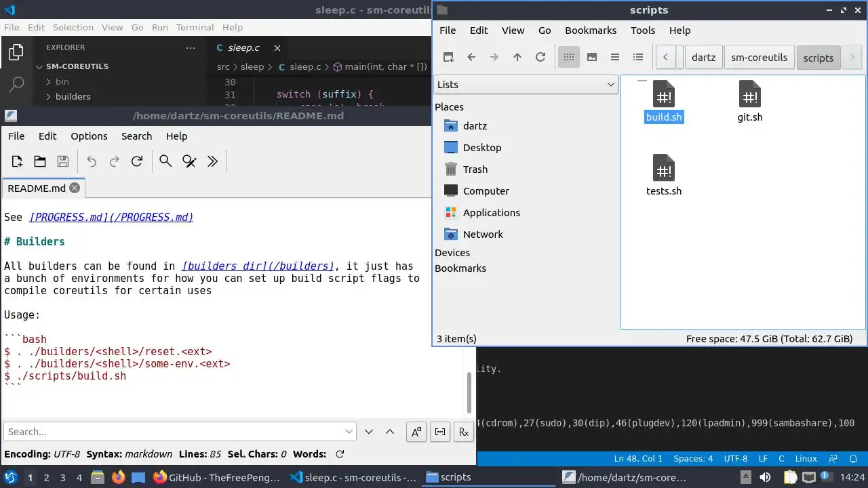Select the git.sh script file
Image resolution: width=868 pixels, height=488 pixels.
750,102
